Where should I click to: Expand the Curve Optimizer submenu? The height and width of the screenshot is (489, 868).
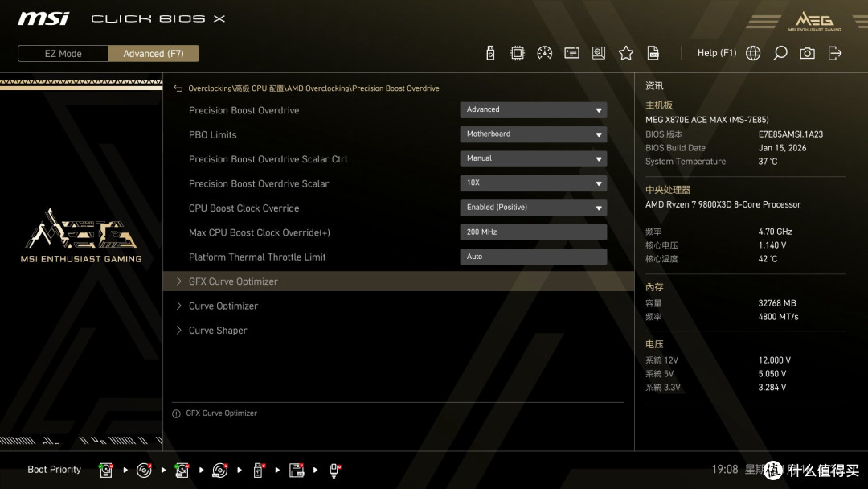399,306
